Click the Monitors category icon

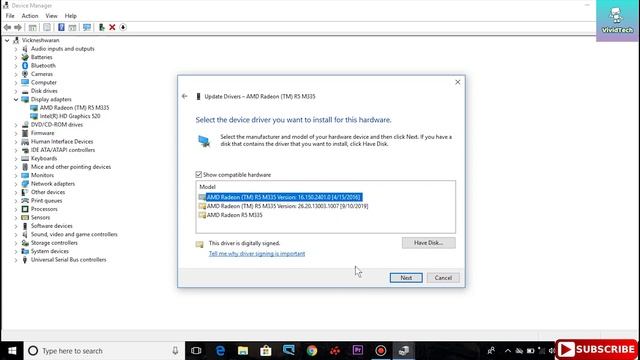pyautogui.click(x=25, y=175)
